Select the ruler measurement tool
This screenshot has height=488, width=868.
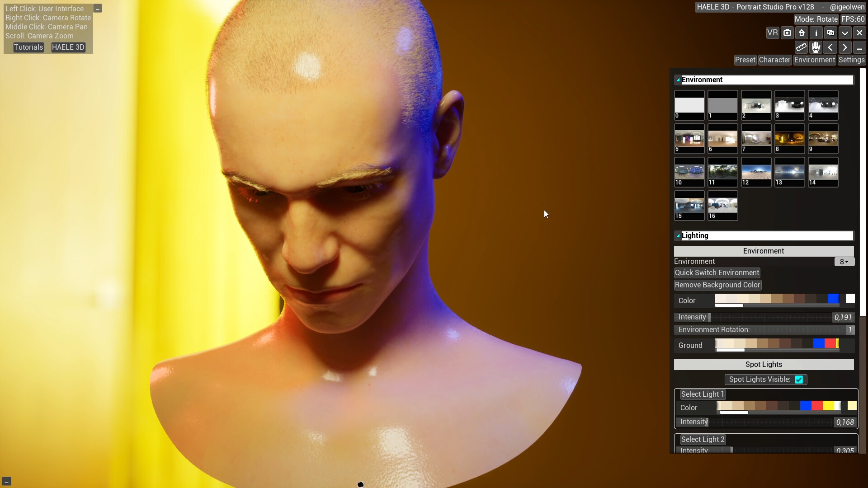click(x=801, y=47)
